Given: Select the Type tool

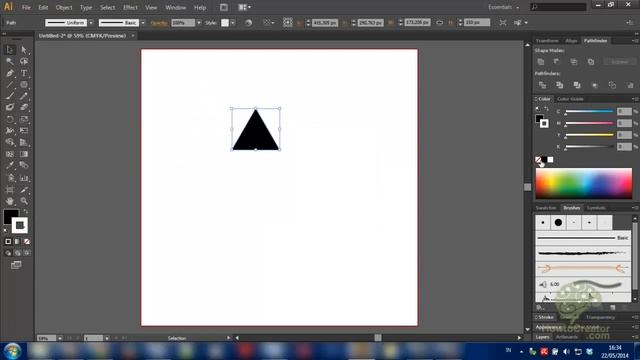Looking at the screenshot, I should point(24,73).
